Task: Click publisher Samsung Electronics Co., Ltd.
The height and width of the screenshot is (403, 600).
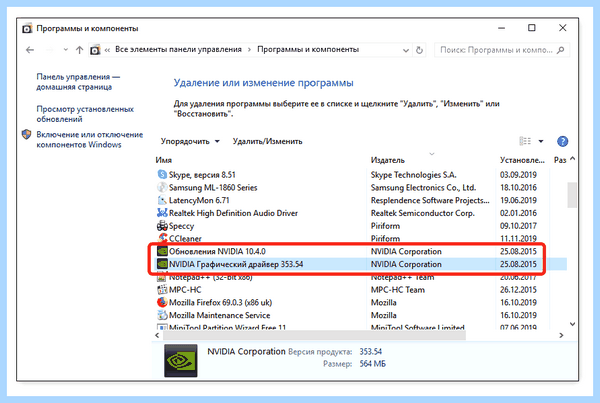Action: pos(424,187)
